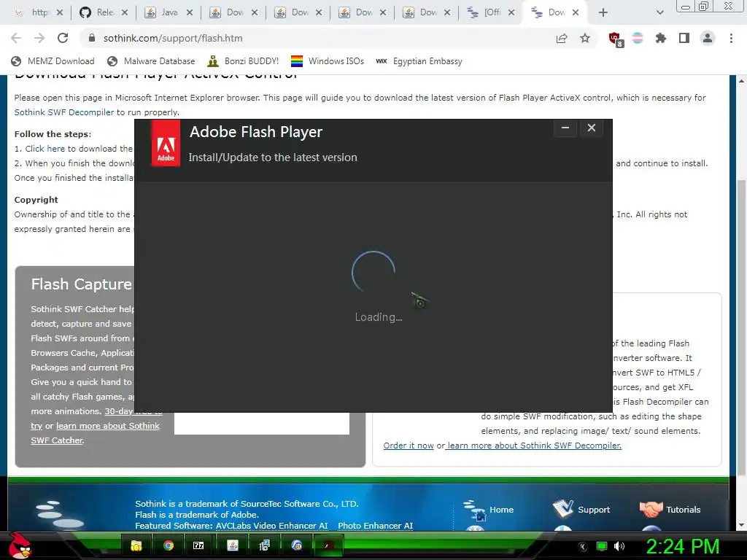Click the 2:24 PM taskbar clock
The height and width of the screenshot is (560, 747).
682,546
